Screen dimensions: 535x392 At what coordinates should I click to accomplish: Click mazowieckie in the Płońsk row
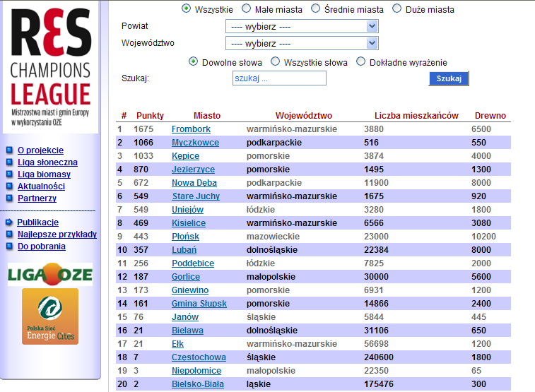273,237
